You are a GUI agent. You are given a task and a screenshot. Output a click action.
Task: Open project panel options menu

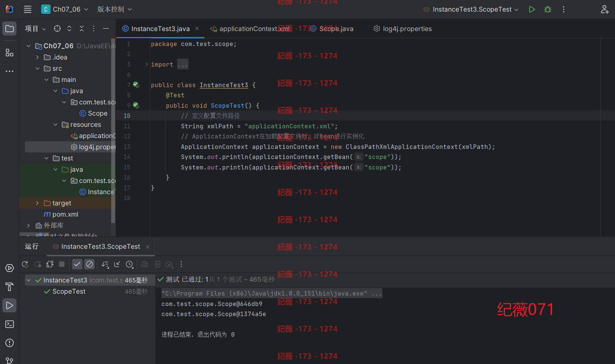(x=94, y=28)
